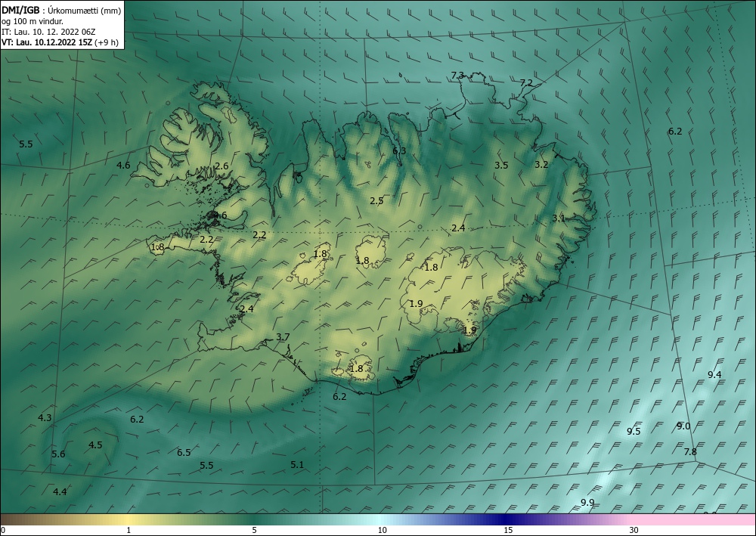The width and height of the screenshot is (756, 536).
Task: Click the valid time "VT: Lau. 10.12.2022 15Z (+9 h)"
Action: pos(60,42)
